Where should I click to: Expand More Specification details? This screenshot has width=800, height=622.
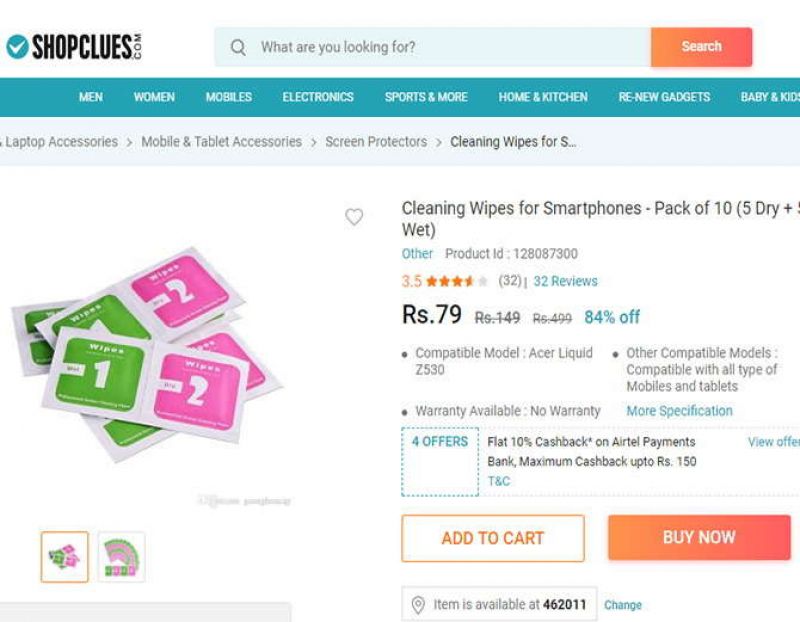pyautogui.click(x=679, y=411)
